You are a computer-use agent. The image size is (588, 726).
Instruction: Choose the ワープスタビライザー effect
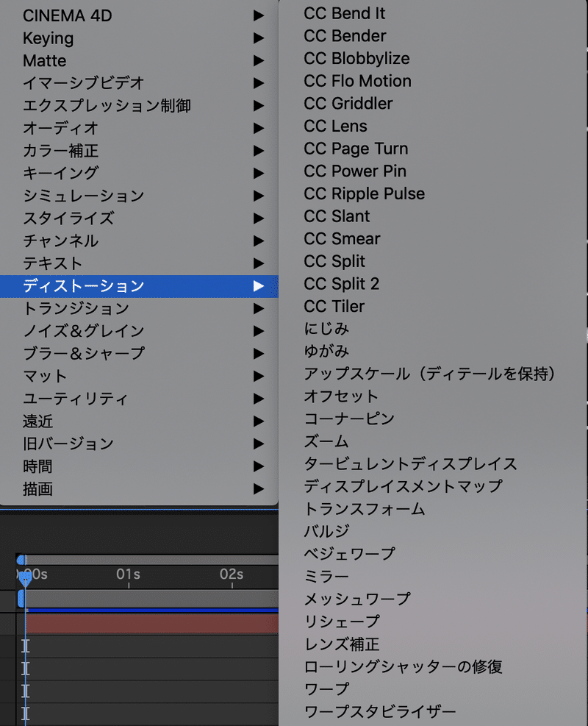click(433, 712)
